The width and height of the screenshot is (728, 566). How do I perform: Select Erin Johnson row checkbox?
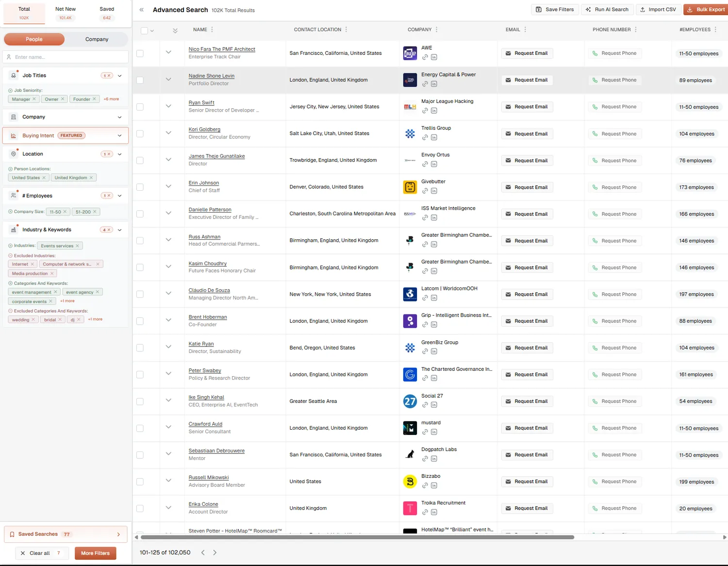click(x=140, y=187)
